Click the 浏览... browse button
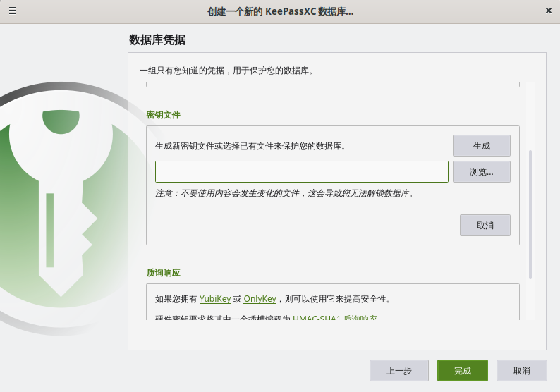The width and height of the screenshot is (560, 392). [482, 172]
